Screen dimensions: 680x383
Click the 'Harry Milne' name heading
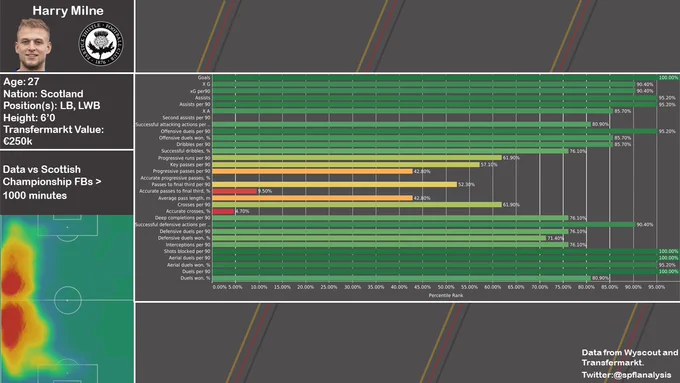point(68,10)
